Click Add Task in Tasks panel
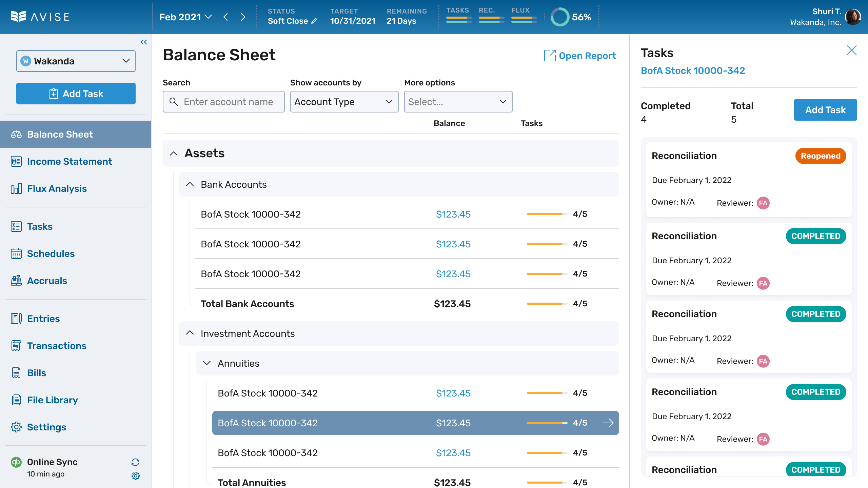Viewport: 868px width, 488px height. 825,110
